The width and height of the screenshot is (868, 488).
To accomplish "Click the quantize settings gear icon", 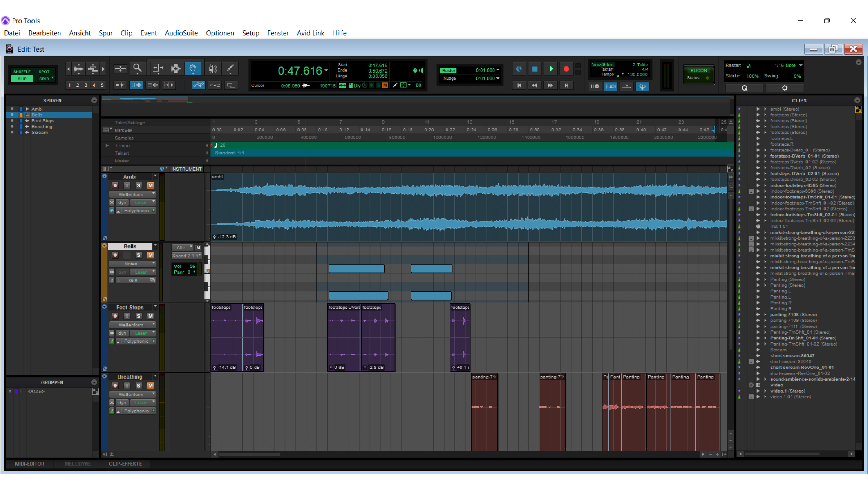I will tap(784, 88).
